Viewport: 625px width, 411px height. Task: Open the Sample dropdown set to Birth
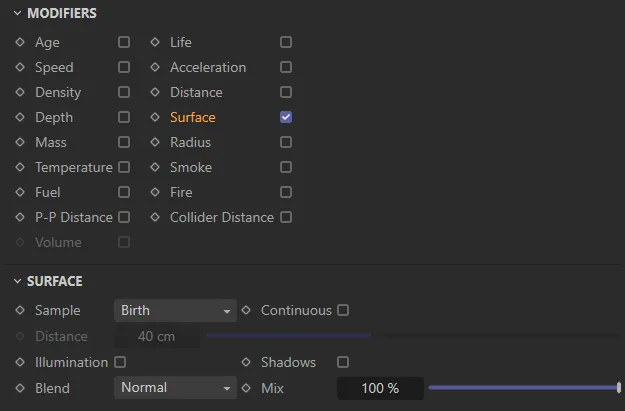point(175,310)
